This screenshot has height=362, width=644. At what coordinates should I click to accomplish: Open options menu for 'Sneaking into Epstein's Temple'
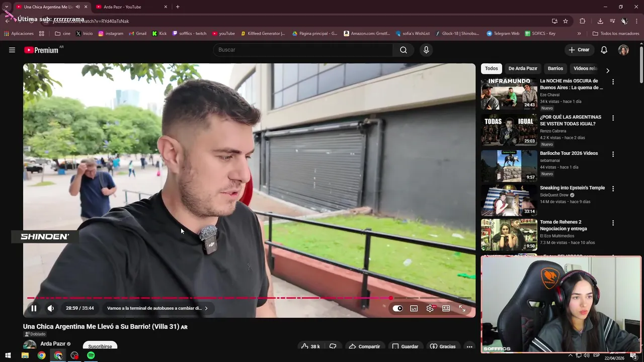[x=613, y=189]
